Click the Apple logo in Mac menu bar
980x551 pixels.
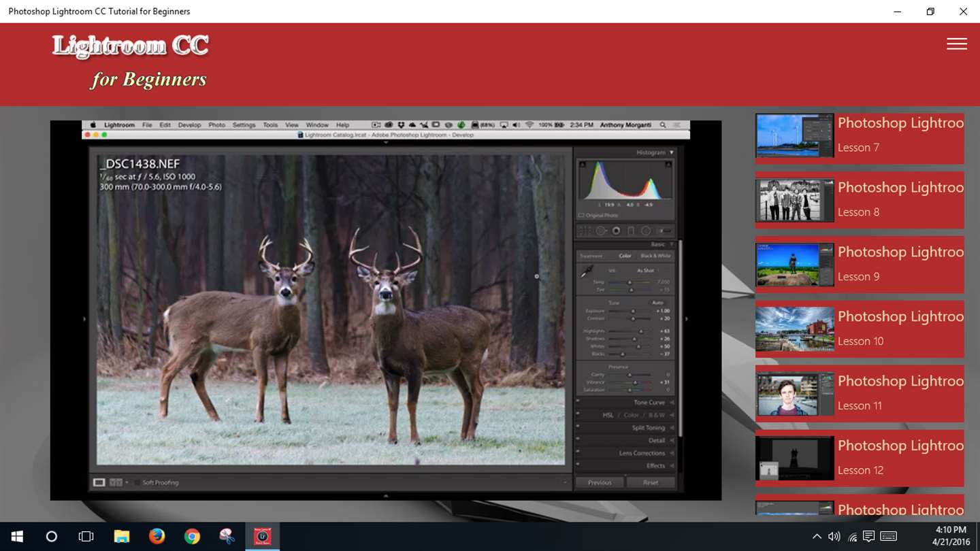tap(94, 125)
